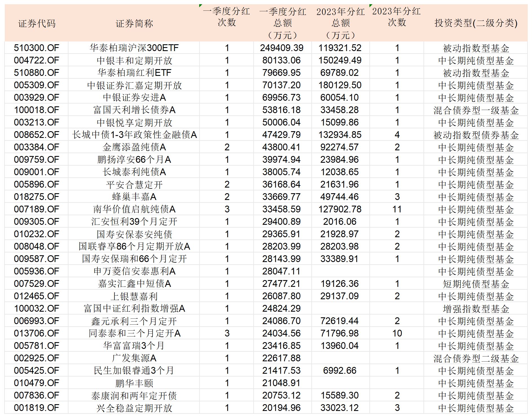Select the value 249409.39
Viewport: 532px width, 418px height.
[x=282, y=48]
